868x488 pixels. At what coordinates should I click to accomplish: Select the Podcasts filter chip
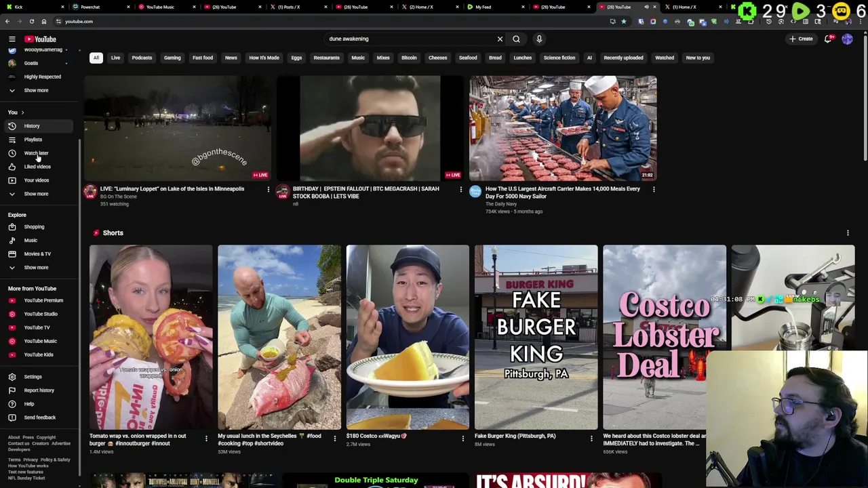tap(142, 58)
